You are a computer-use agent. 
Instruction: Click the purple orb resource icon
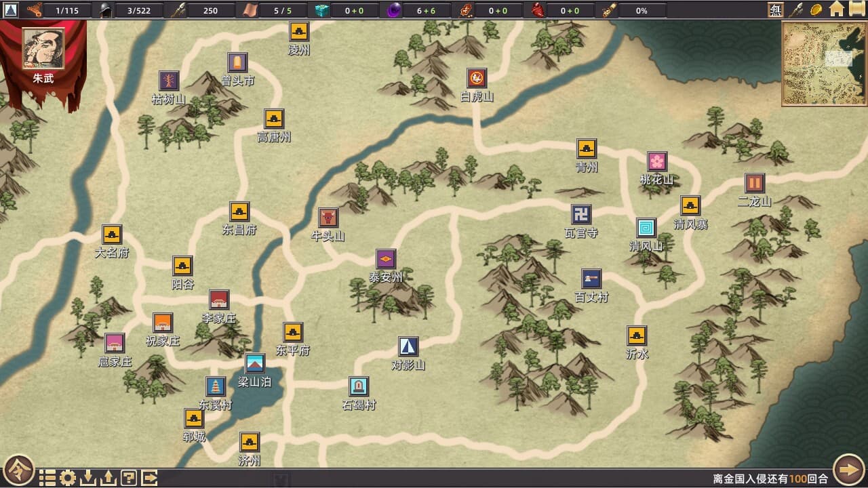pyautogui.click(x=394, y=10)
